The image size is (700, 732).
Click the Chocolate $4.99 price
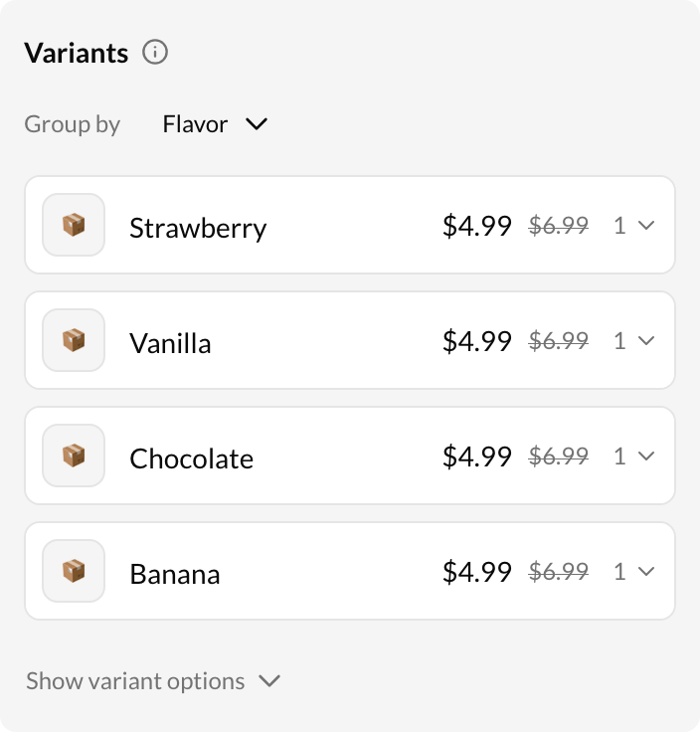point(476,457)
